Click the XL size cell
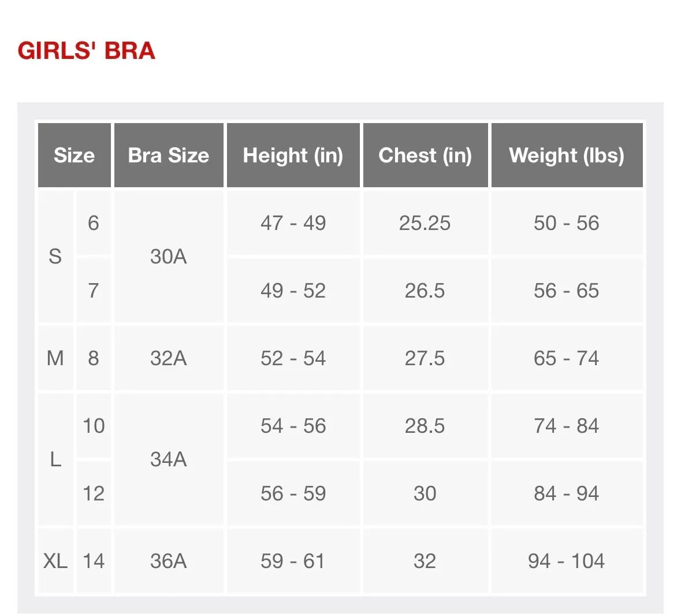Viewport: 681px width, 616px height. coord(55,561)
